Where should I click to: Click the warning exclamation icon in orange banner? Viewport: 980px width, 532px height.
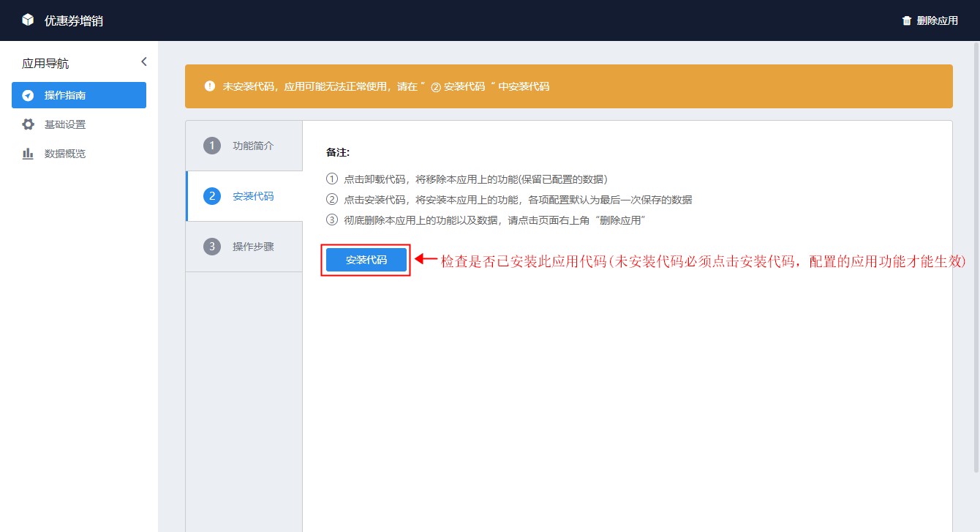210,86
